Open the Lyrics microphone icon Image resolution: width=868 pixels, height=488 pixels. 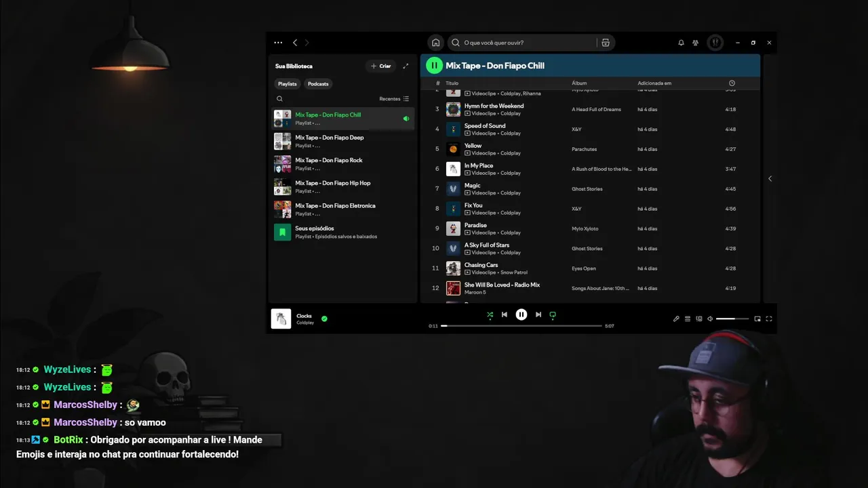pyautogui.click(x=676, y=319)
